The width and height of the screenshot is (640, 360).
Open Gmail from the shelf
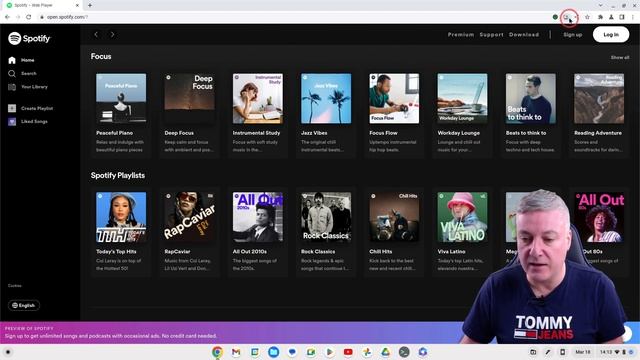coord(236,352)
